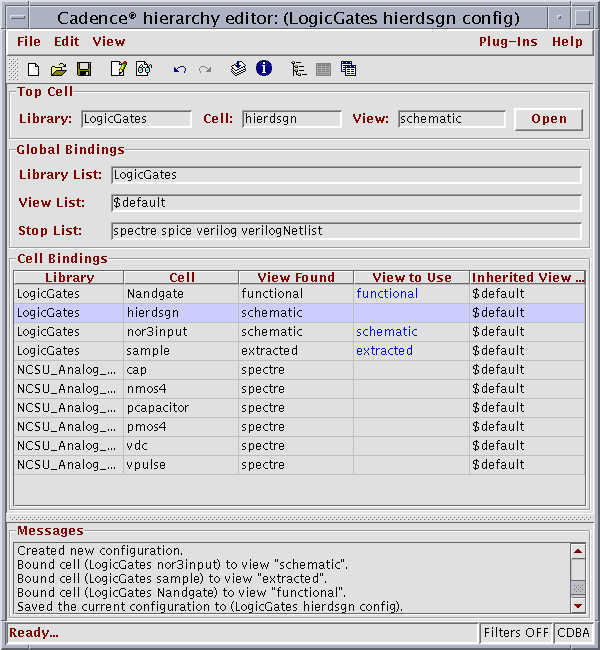
Task: Click the edit document pencil icon
Action: coord(118,69)
